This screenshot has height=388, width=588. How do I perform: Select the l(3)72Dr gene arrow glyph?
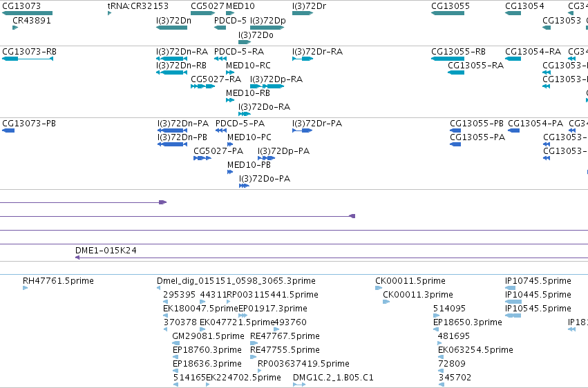(303, 13)
